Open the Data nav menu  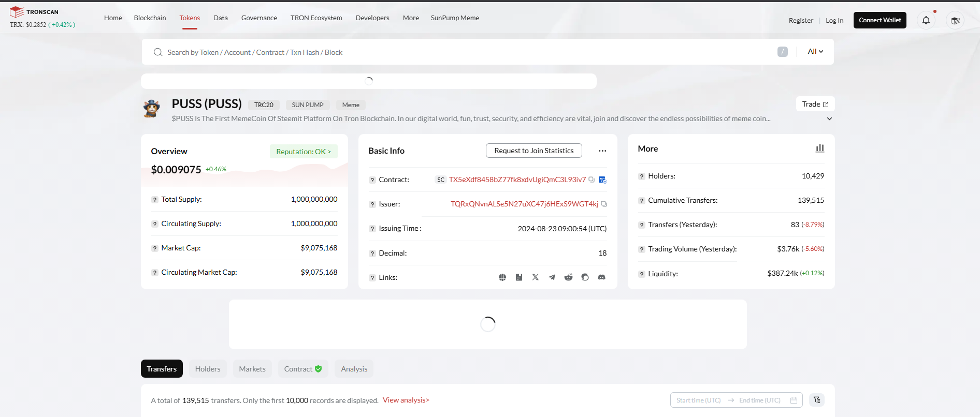pyautogui.click(x=221, y=18)
